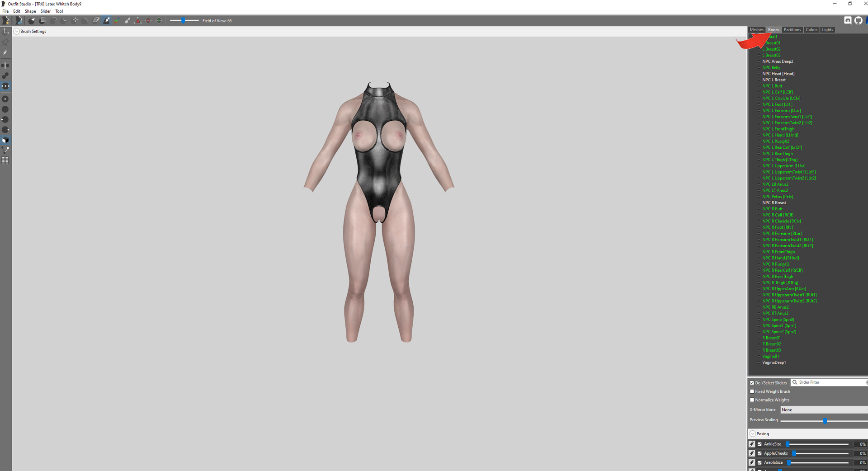868x471 pixels.
Task: Adjust the Field of View slider
Action: pos(184,20)
